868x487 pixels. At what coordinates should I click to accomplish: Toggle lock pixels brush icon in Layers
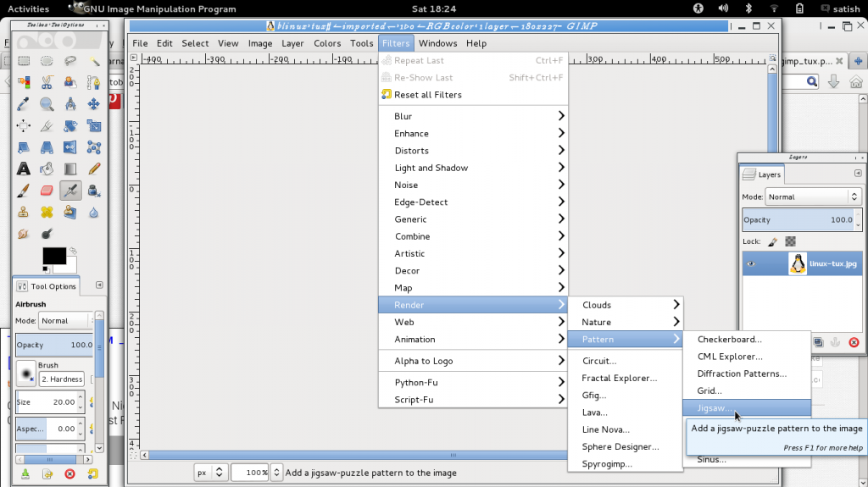click(x=773, y=241)
